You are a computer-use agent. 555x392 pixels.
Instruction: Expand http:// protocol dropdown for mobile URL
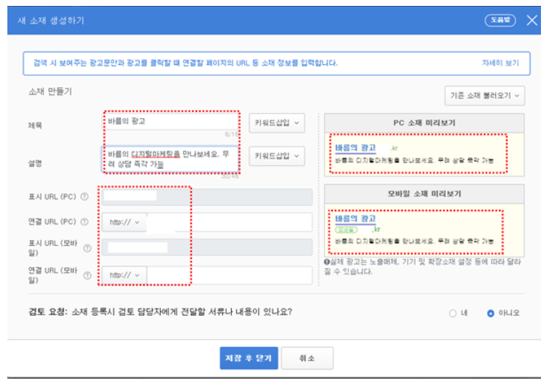(x=124, y=275)
